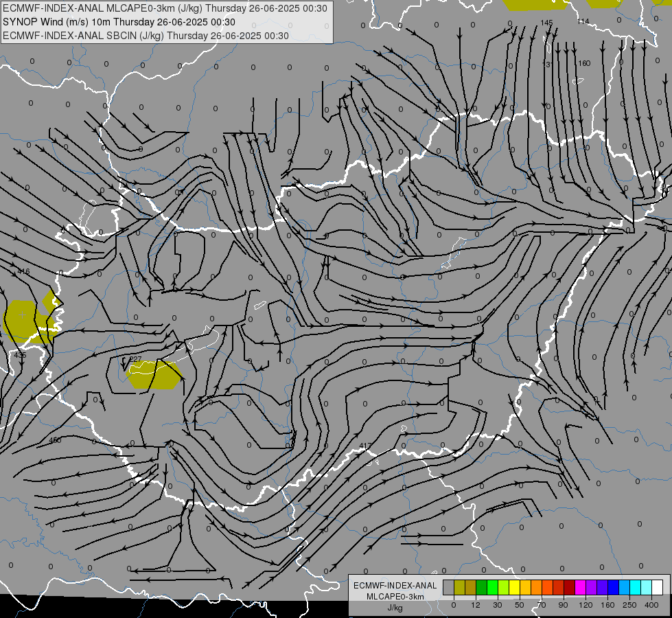Image resolution: width=672 pixels, height=618 pixels.
Task: Click the dark gold legend swatch before 12
Action: point(471,587)
